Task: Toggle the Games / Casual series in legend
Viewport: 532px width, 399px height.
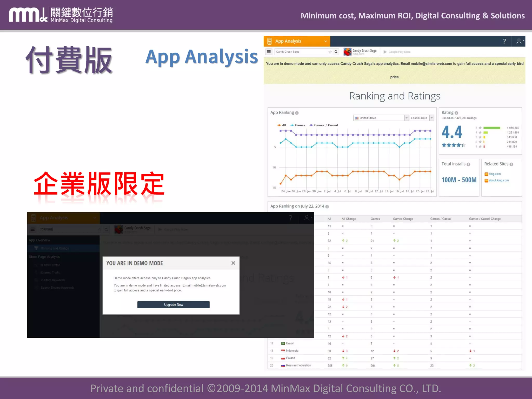Action: click(x=324, y=125)
